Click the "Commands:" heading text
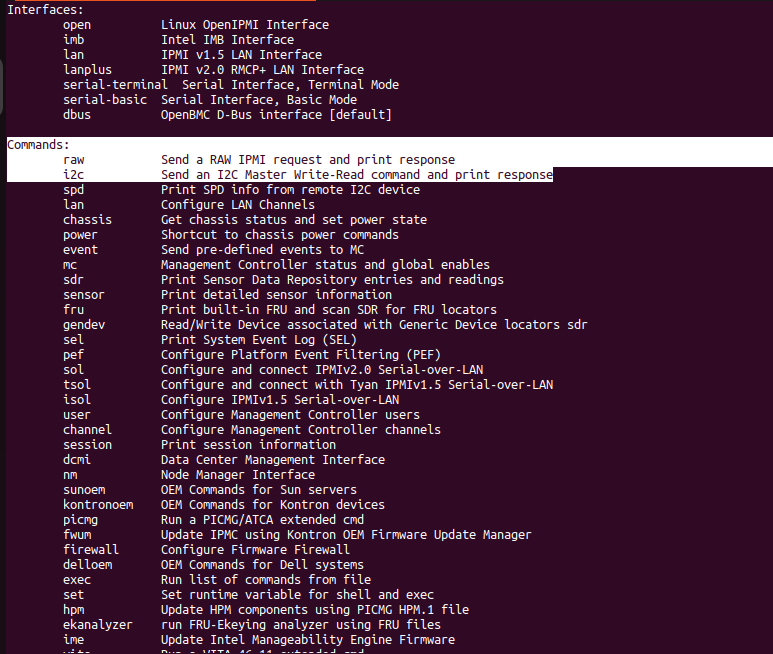The height and width of the screenshot is (654, 773). click(38, 145)
